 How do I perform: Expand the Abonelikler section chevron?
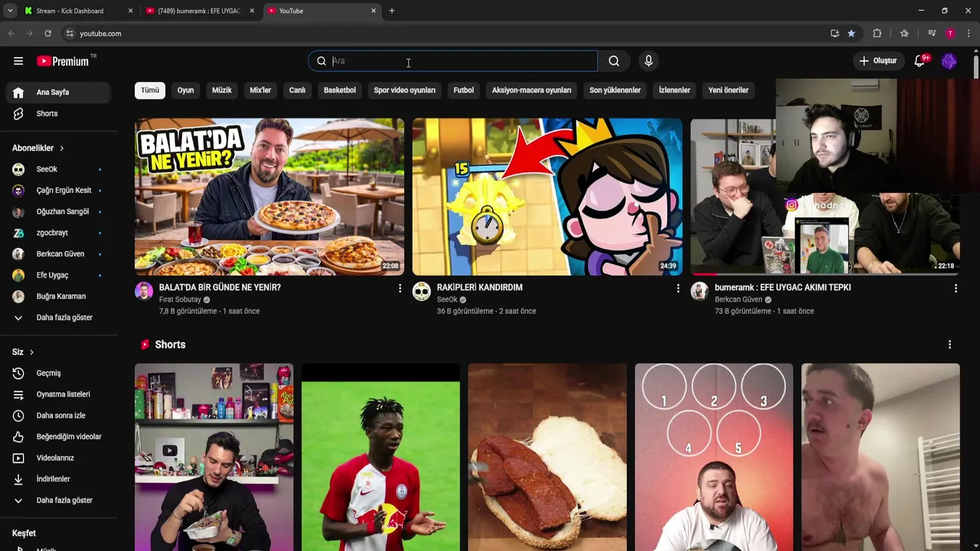(62, 148)
